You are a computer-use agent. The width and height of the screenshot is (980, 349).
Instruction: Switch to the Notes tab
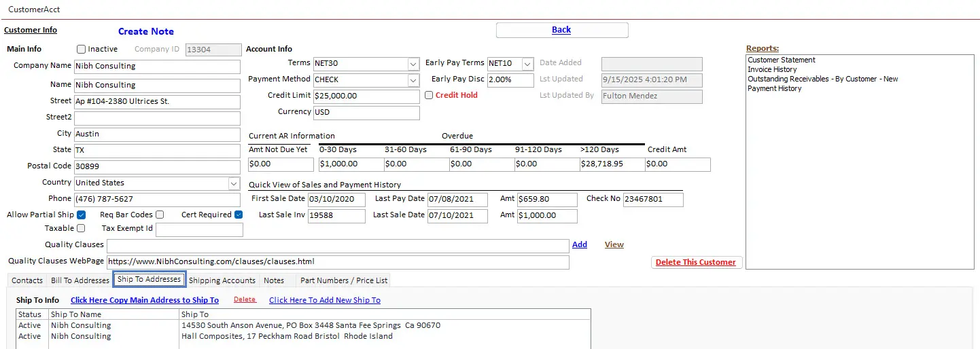tap(274, 280)
